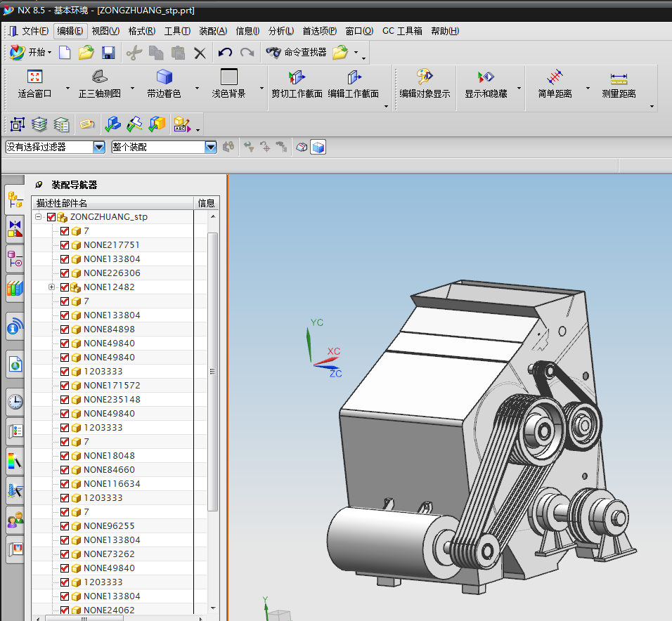Uncheck the NONE217751 component checkbox

[x=65, y=245]
